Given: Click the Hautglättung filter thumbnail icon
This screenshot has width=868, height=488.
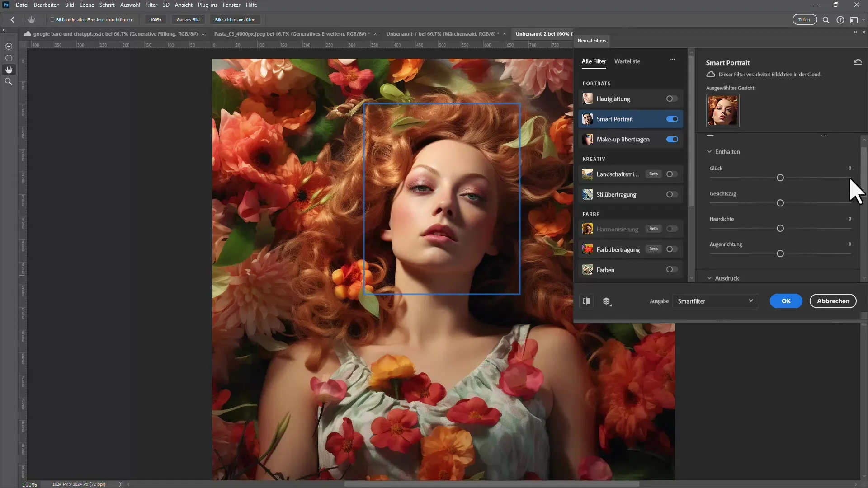Looking at the screenshot, I should 588,99.
